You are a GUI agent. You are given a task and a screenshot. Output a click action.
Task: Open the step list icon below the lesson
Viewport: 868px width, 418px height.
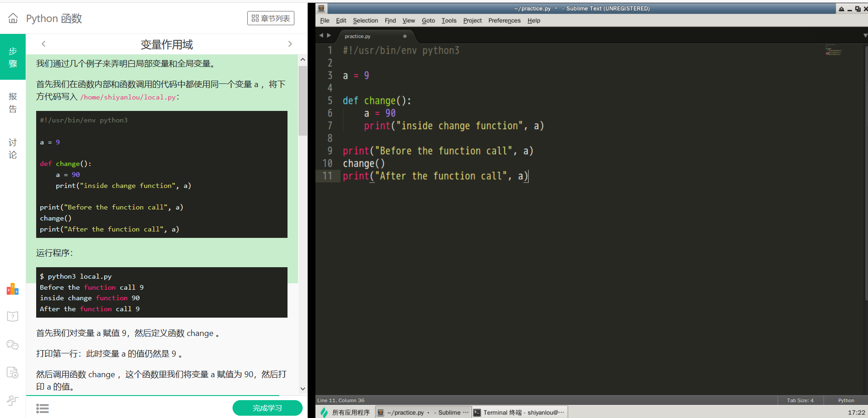[43, 408]
